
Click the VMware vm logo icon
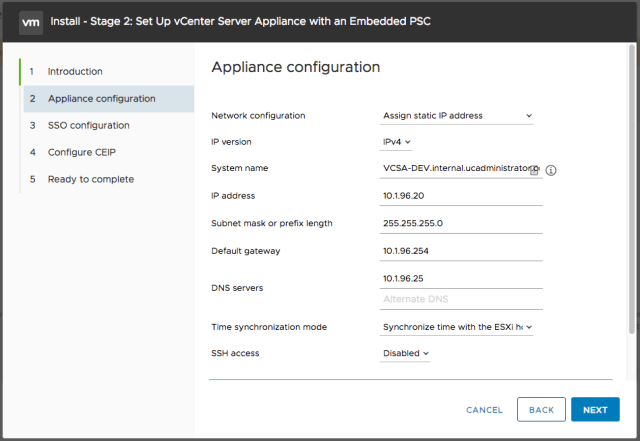click(31, 20)
